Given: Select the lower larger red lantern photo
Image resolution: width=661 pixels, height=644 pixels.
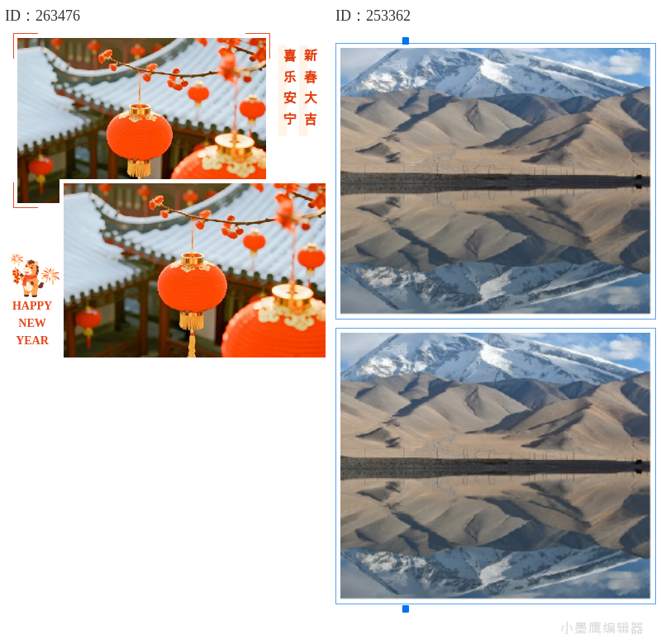Looking at the screenshot, I should (194, 271).
